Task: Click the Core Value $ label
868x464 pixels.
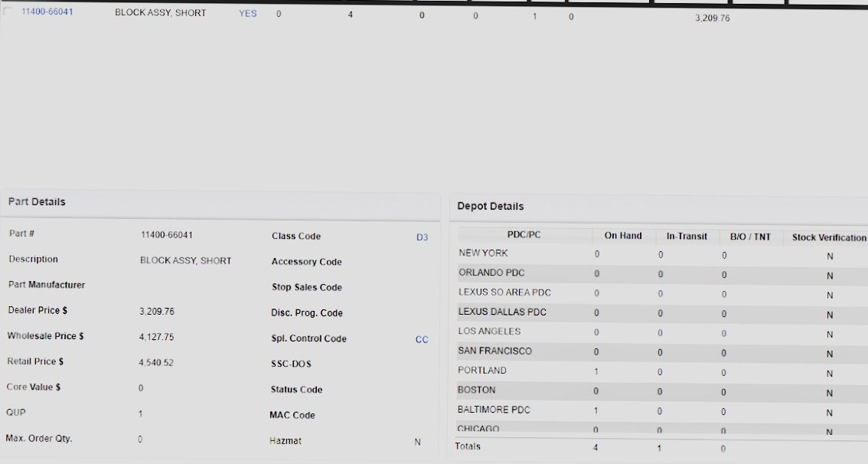Action: point(33,387)
